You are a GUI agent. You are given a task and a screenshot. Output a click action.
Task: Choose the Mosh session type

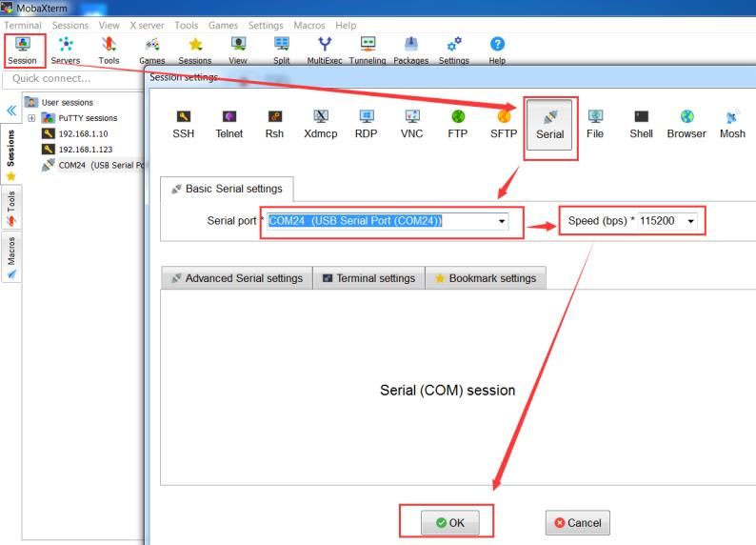tap(732, 124)
